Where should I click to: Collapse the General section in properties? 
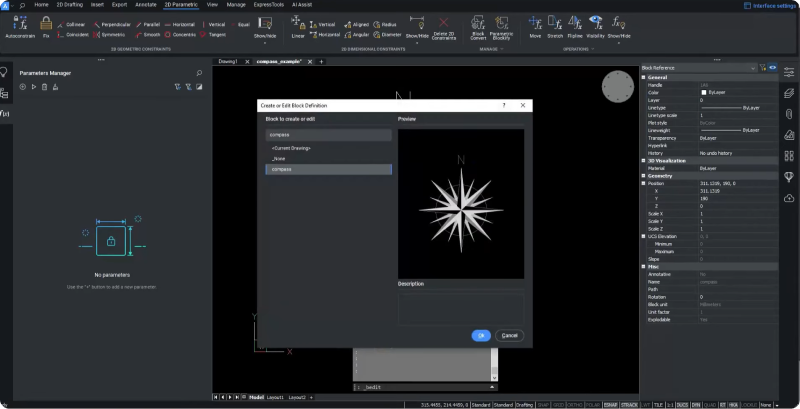click(x=644, y=77)
